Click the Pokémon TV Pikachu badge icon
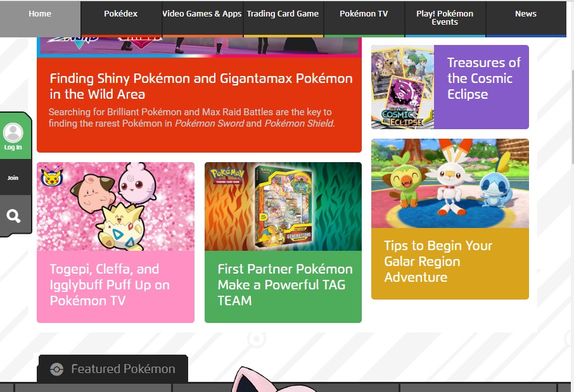The image size is (574, 392). click(51, 177)
